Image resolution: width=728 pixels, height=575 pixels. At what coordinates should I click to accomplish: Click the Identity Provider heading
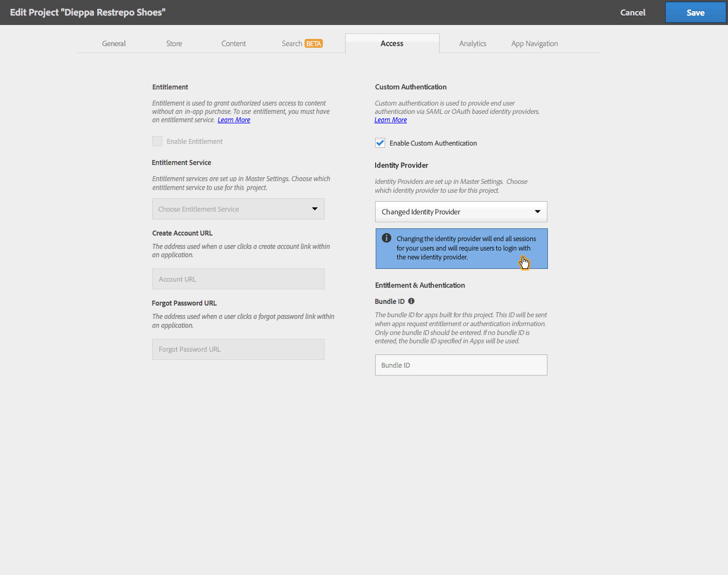[x=401, y=165]
